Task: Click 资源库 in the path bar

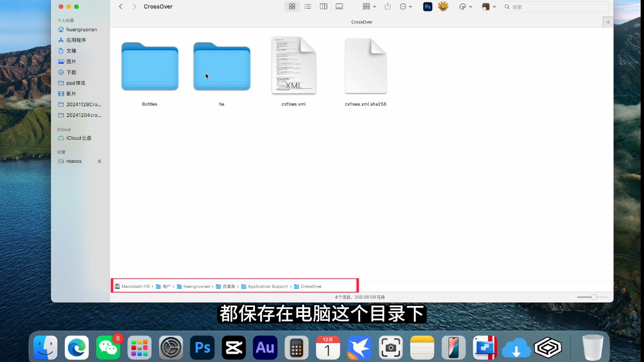Action: coord(225,287)
